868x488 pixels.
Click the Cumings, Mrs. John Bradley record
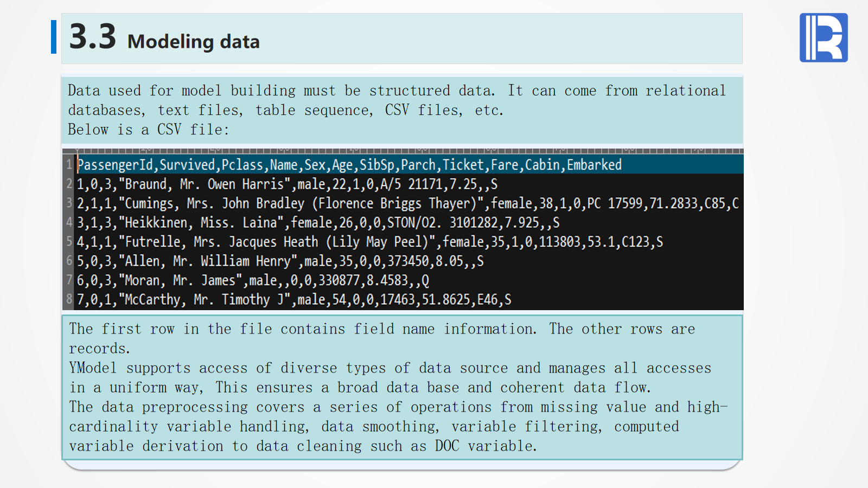tap(407, 203)
